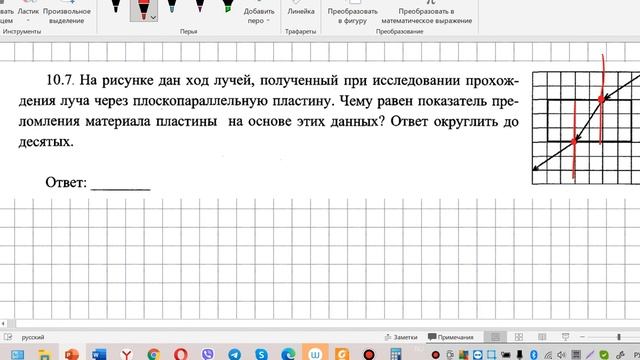This screenshot has width=640, height=360.
Task: Change the русский language setting
Action: click(x=33, y=338)
